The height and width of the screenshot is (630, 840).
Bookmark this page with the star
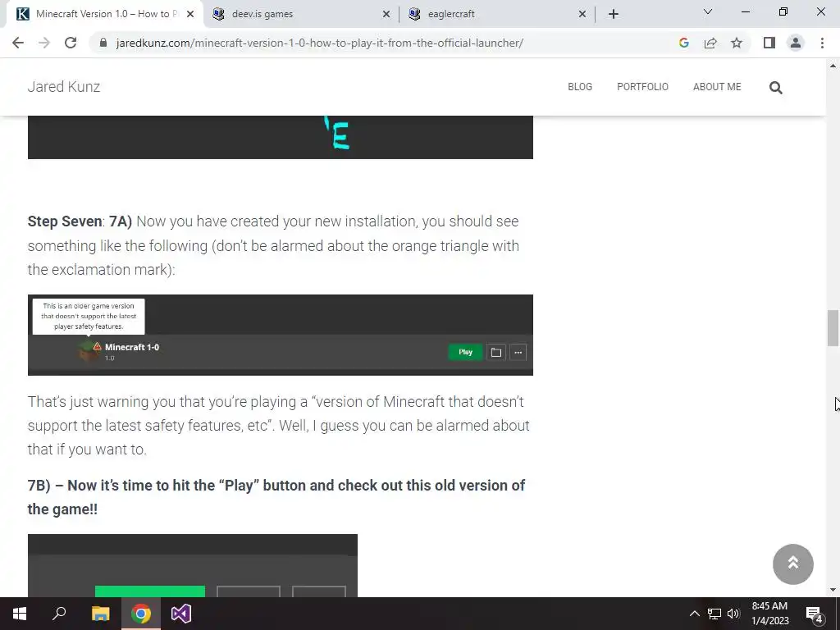point(737,43)
